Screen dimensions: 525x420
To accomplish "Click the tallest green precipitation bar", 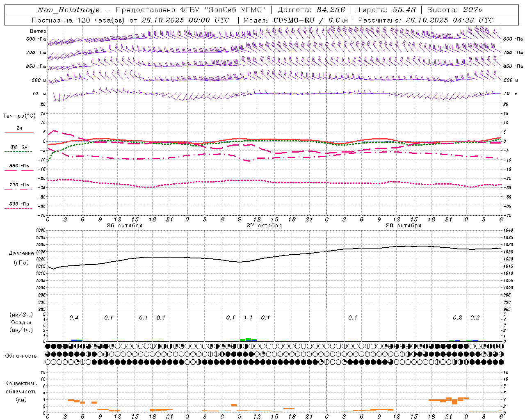I will pos(248,340).
